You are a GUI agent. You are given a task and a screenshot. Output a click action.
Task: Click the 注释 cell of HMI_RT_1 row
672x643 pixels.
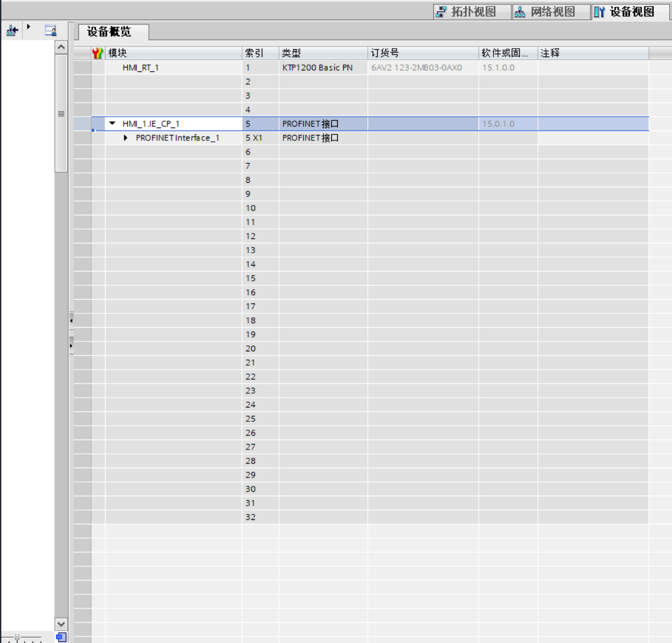click(593, 68)
